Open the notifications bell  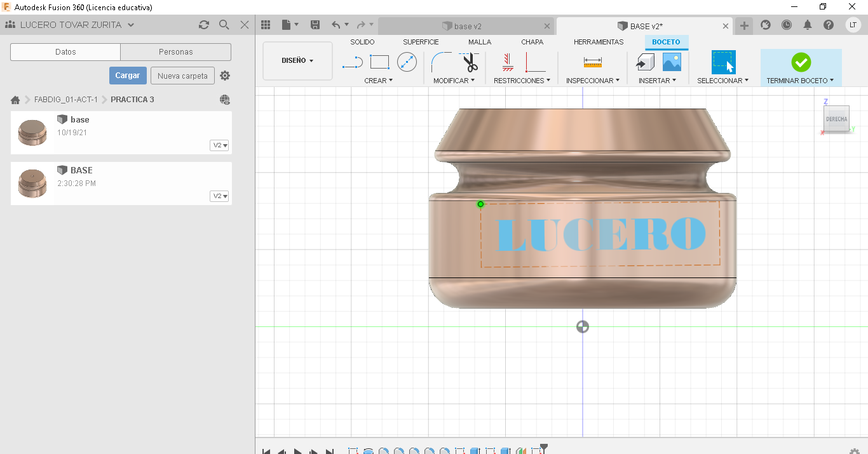(x=808, y=25)
